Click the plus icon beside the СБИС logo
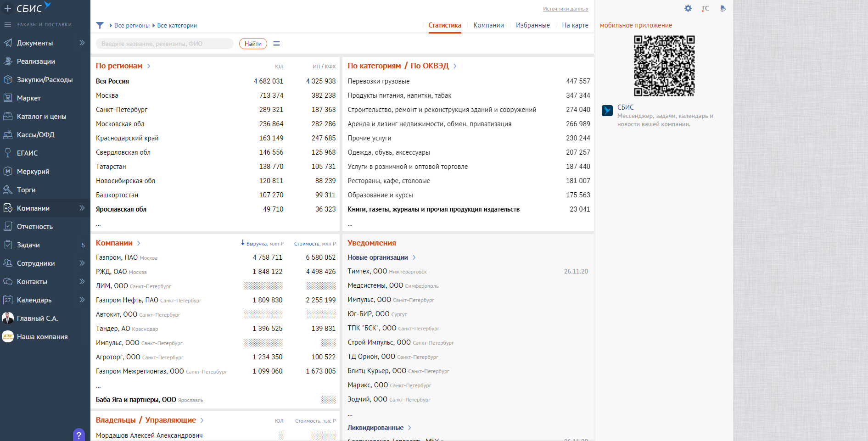868x441 pixels. click(8, 8)
